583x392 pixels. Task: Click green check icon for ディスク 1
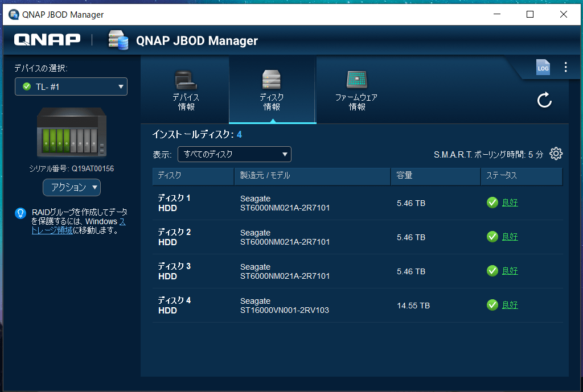click(x=492, y=203)
